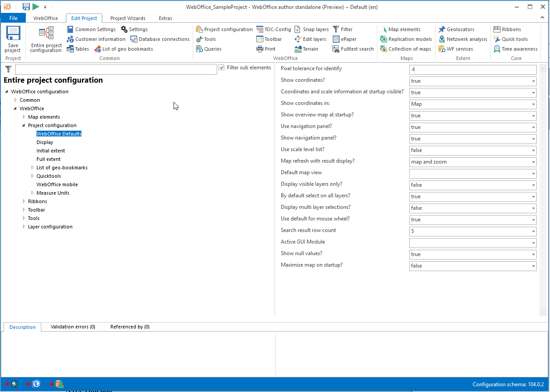Switch to the Validation errors tab
Image resolution: width=550 pixels, height=392 pixels.
pos(73,327)
